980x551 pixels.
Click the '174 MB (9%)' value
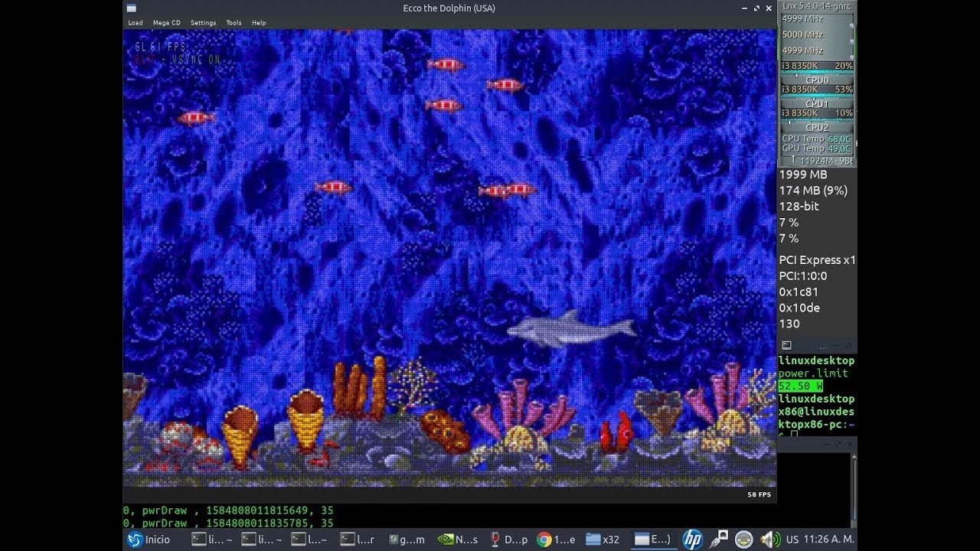point(813,191)
